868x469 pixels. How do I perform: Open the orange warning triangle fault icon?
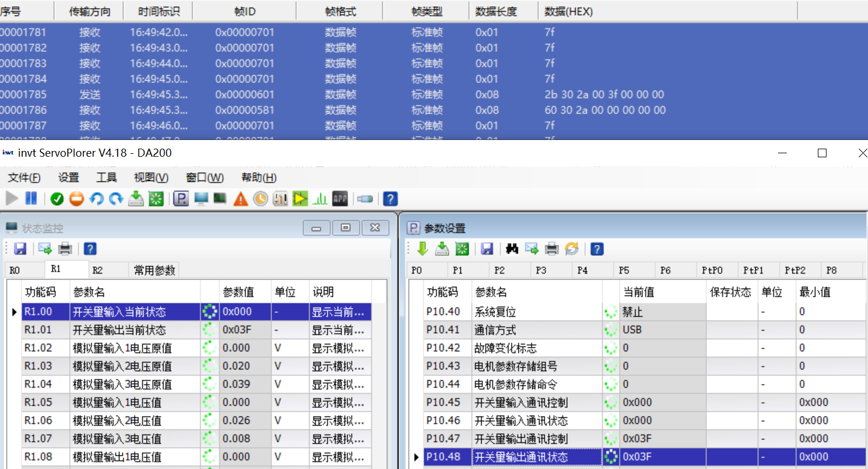tap(241, 199)
